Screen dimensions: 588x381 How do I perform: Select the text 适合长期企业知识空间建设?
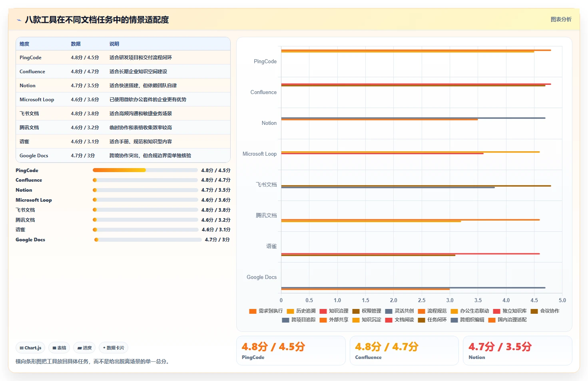pos(138,72)
